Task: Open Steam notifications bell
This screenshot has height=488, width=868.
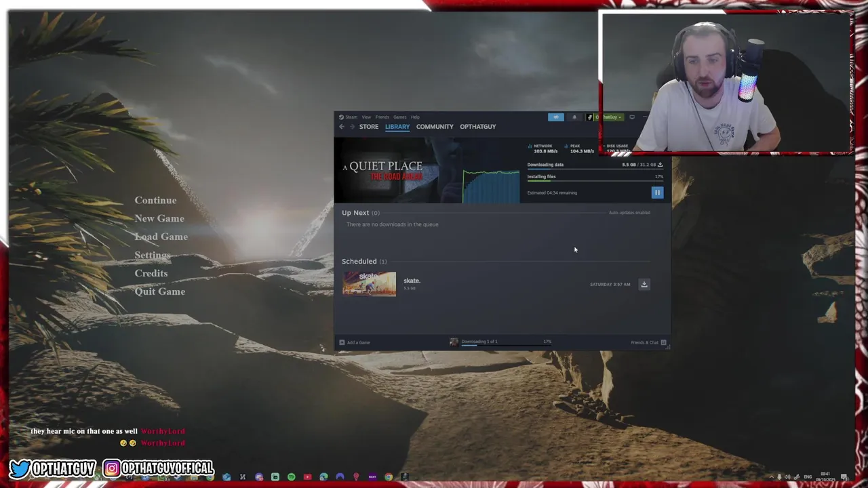Action: coord(574,117)
